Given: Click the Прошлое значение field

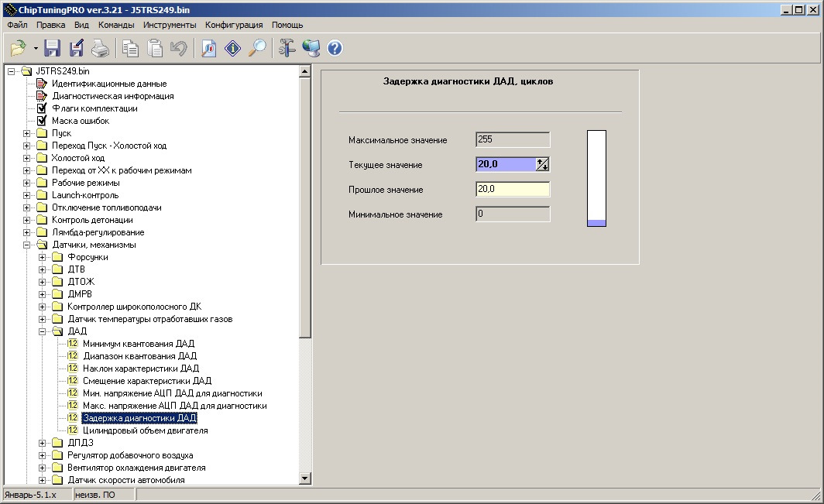Looking at the screenshot, I should pos(513,189).
